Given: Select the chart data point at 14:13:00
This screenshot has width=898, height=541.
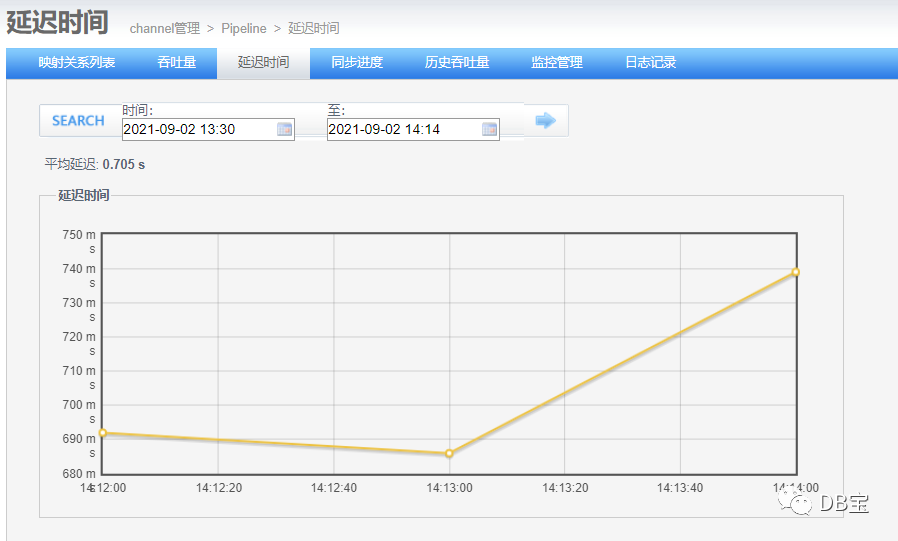Looking at the screenshot, I should (450, 453).
